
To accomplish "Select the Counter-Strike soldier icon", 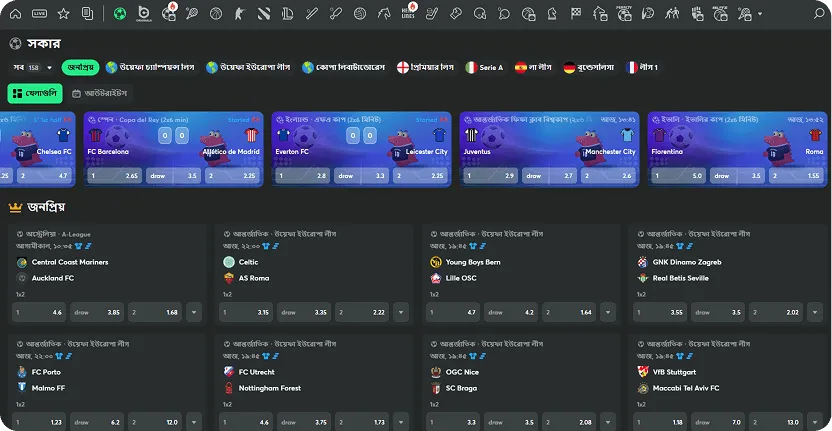I will 240,14.
